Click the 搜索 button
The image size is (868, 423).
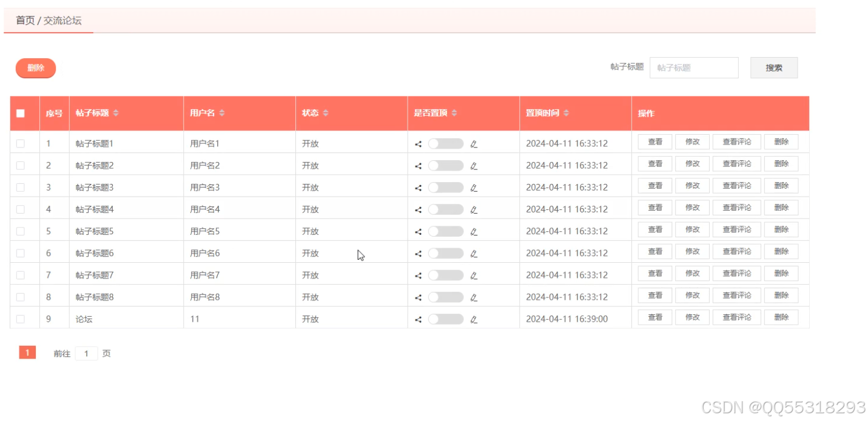[x=774, y=68]
